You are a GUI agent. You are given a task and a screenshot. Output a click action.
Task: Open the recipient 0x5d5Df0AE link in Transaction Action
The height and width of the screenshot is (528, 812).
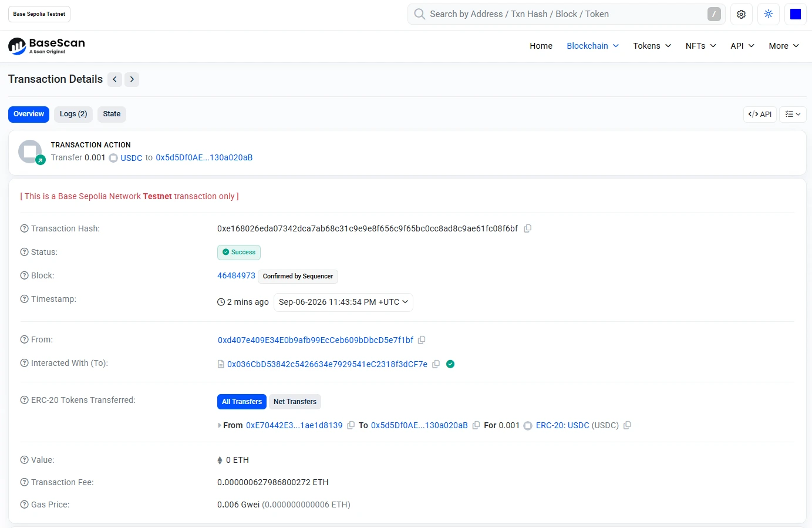tap(204, 157)
